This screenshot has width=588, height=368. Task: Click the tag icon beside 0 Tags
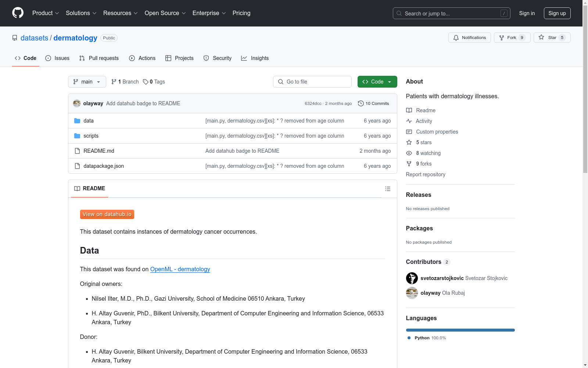(146, 82)
